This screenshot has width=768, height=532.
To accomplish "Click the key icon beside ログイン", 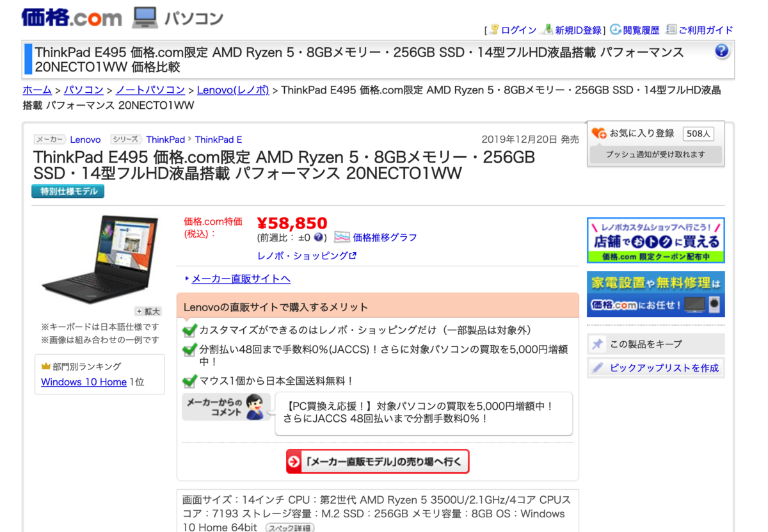I will 494,29.
